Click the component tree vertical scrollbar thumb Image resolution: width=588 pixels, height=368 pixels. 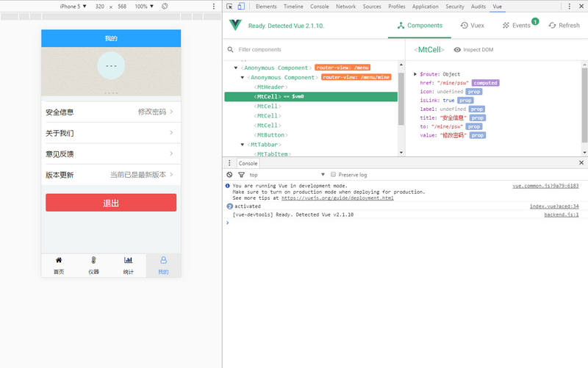401,98
